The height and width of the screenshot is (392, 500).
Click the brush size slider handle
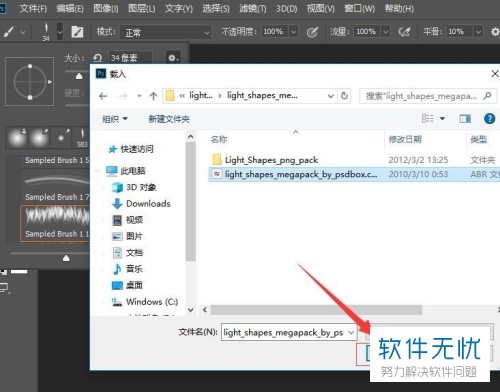[x=79, y=76]
